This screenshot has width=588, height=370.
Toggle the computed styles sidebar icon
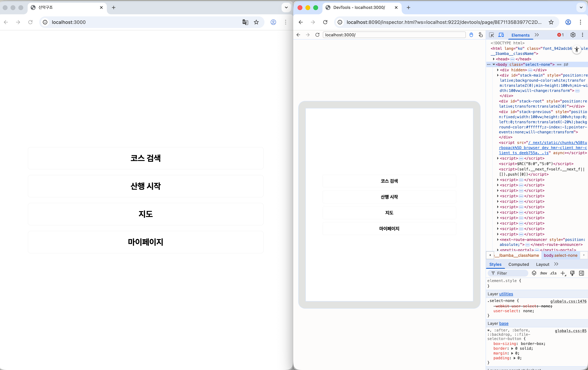(582, 273)
